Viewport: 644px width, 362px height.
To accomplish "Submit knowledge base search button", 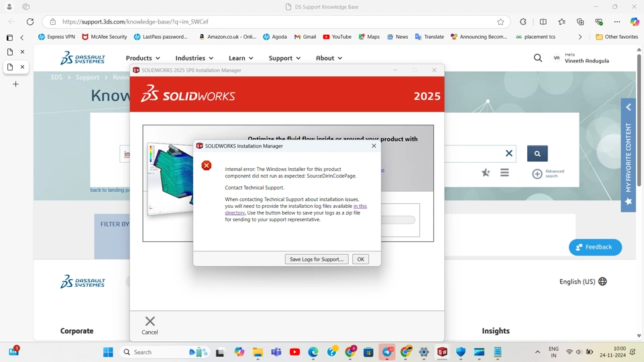I will [x=537, y=154].
